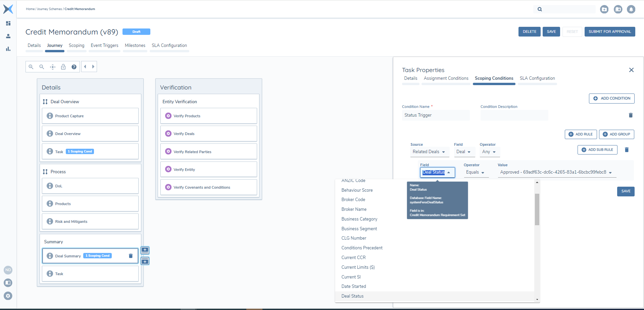This screenshot has width=644, height=310.
Task: Delete the Deal Summary task with trash icon
Action: (x=131, y=256)
